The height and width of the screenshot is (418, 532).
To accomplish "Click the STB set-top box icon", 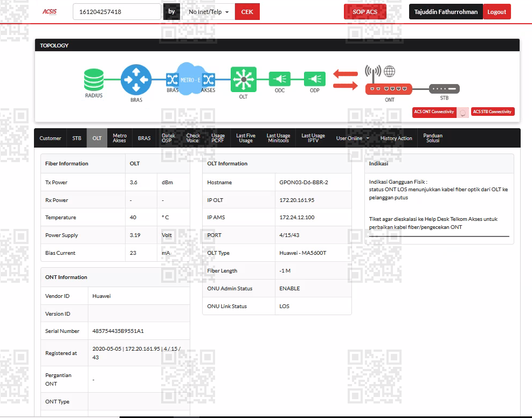I will (x=444, y=89).
